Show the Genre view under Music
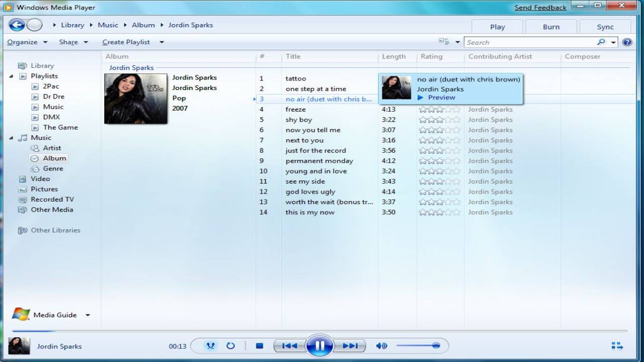This screenshot has width=644, height=362. (x=53, y=168)
